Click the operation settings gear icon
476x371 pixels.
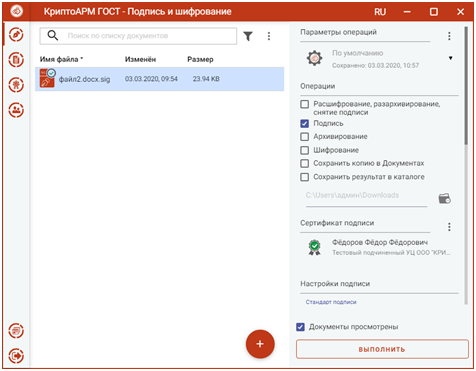pyautogui.click(x=314, y=59)
